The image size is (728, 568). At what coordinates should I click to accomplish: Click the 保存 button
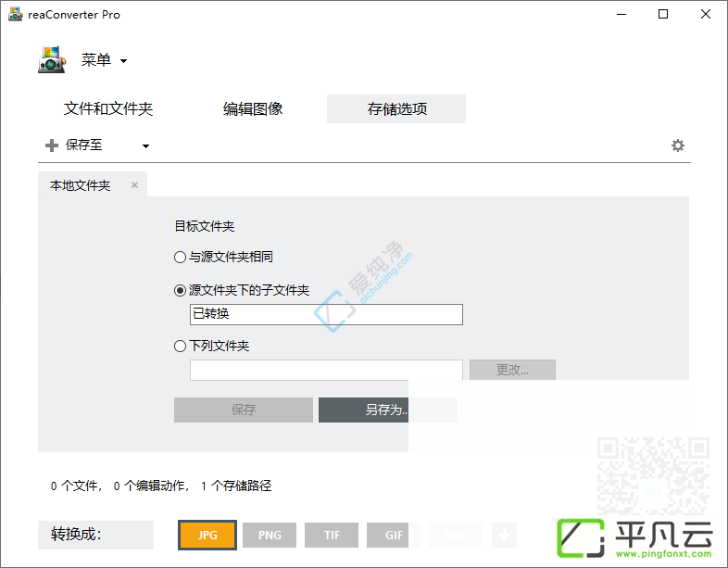coord(244,410)
